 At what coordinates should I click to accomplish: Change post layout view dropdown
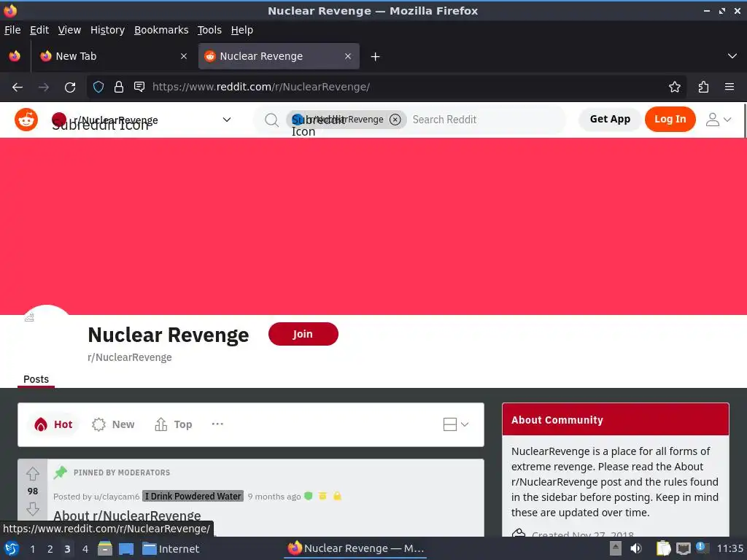[456, 424]
